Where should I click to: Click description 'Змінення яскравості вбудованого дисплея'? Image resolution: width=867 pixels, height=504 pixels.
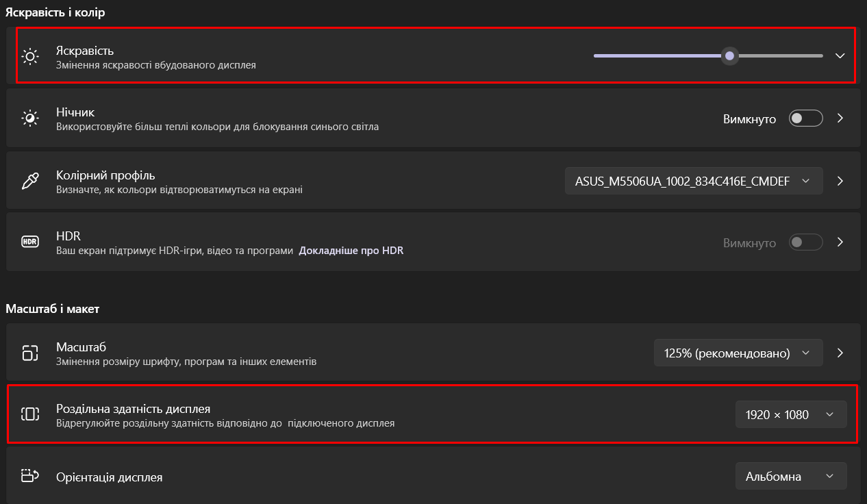(x=156, y=65)
